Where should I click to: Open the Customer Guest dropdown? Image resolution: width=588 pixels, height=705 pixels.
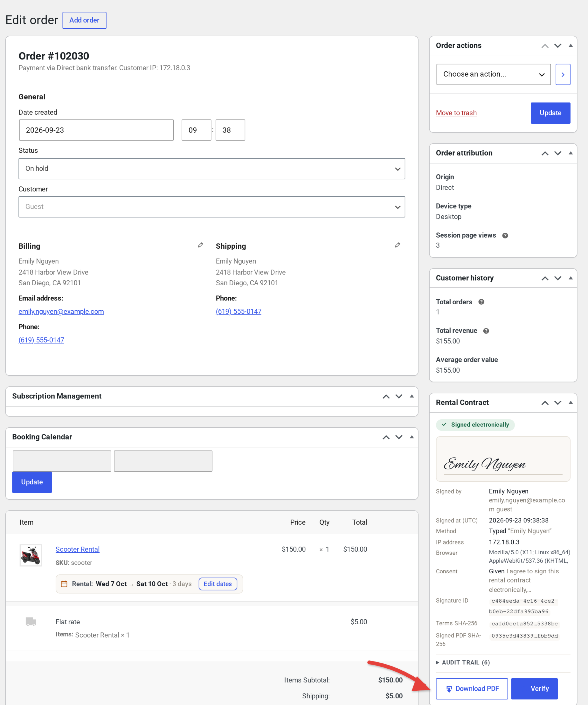(212, 207)
